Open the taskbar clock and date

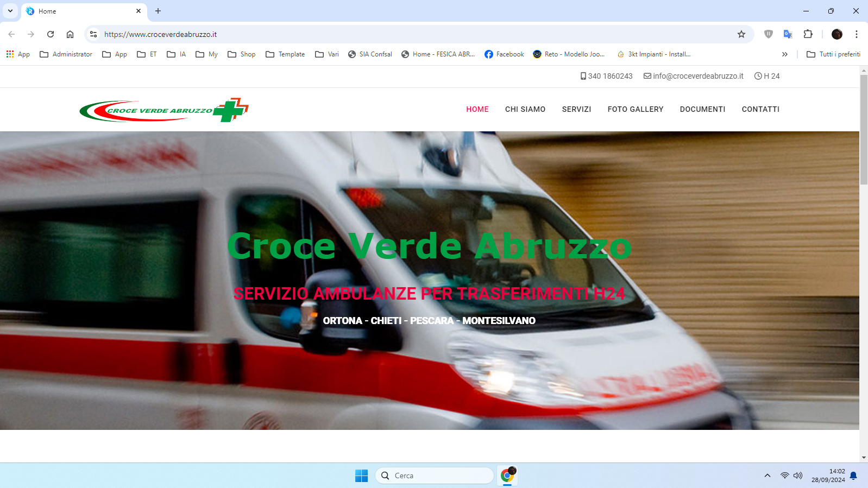[828, 476]
